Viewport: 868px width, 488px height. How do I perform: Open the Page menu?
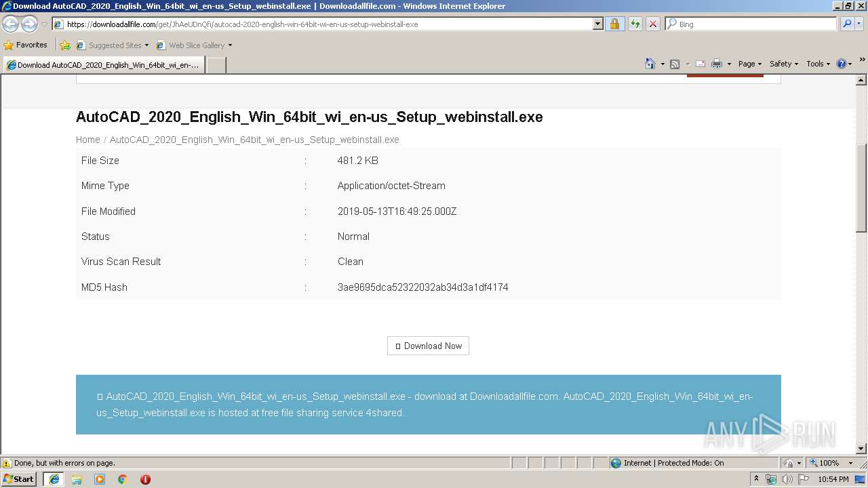click(x=750, y=64)
